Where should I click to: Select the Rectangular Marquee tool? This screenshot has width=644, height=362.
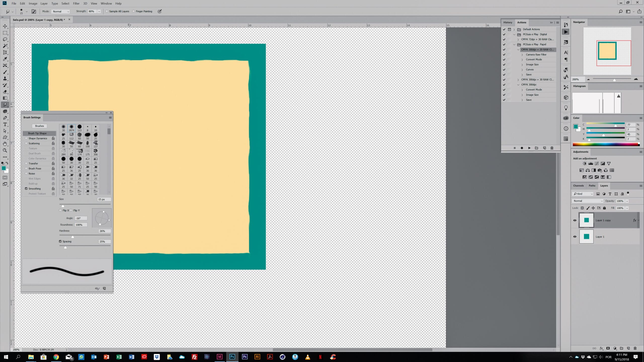point(5,33)
